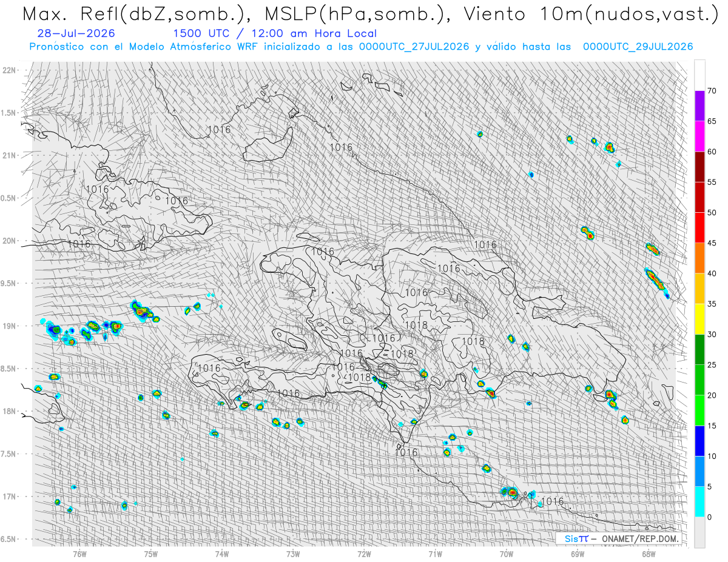This screenshot has height=562, width=728.
Task: Click the white above-70 dBZ legend swatch
Action: pos(699,75)
